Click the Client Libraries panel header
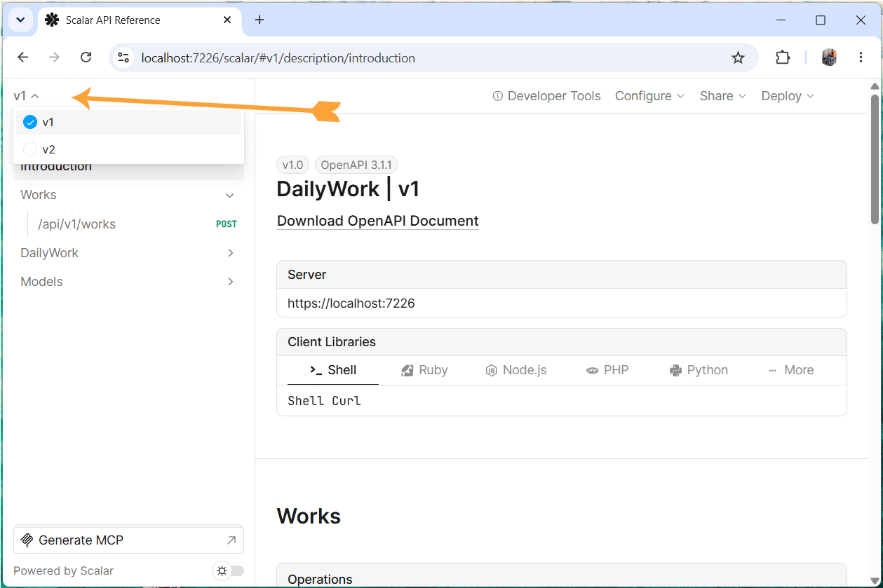This screenshot has width=883, height=588. pos(562,342)
